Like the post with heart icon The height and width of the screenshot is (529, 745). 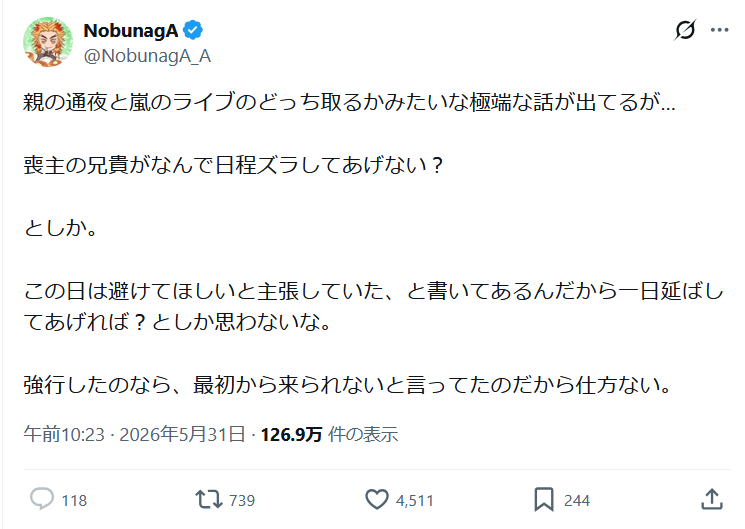pyautogui.click(x=377, y=500)
